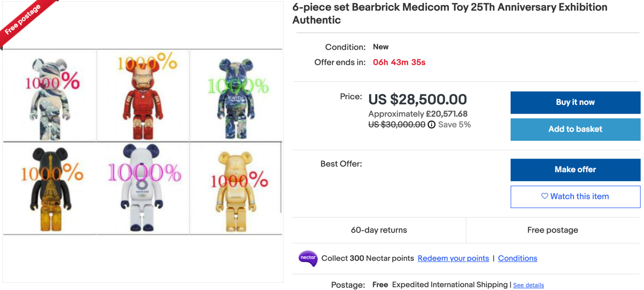Open the Nectar Conditions link
Screen dimensions: 644x290
coord(517,258)
